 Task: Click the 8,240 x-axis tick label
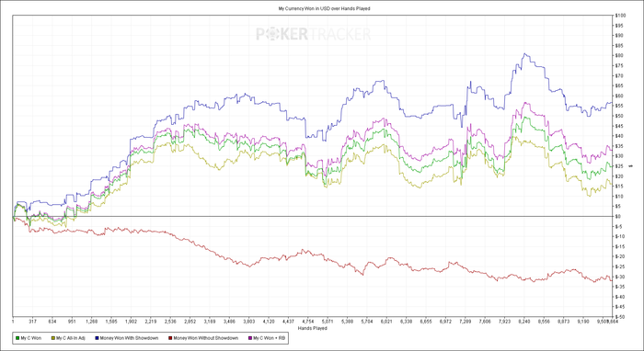point(524,322)
